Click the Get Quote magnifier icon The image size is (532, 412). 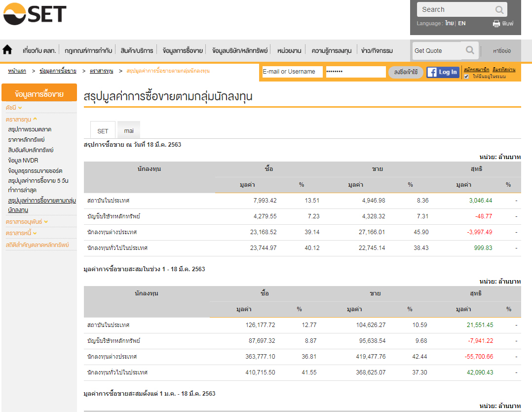470,50
